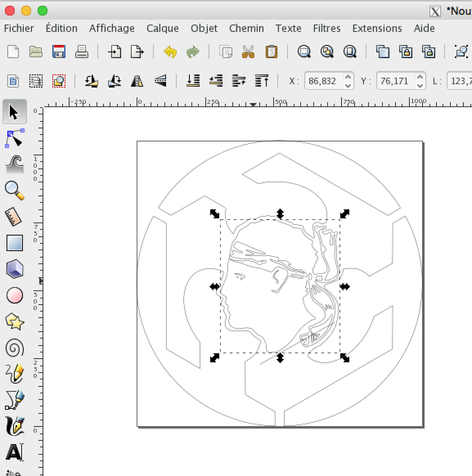Screen dimensions: 472x476
Task: Open the Édition menu
Action: click(61, 28)
